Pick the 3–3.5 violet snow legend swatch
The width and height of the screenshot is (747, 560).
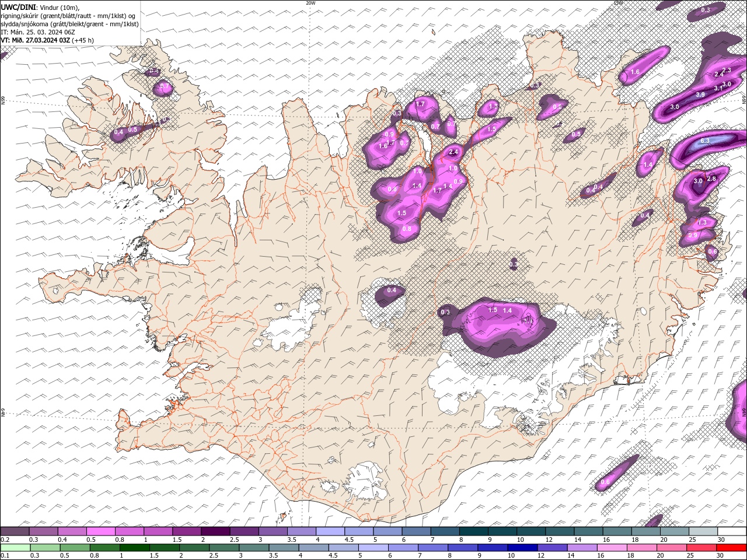coord(273,531)
